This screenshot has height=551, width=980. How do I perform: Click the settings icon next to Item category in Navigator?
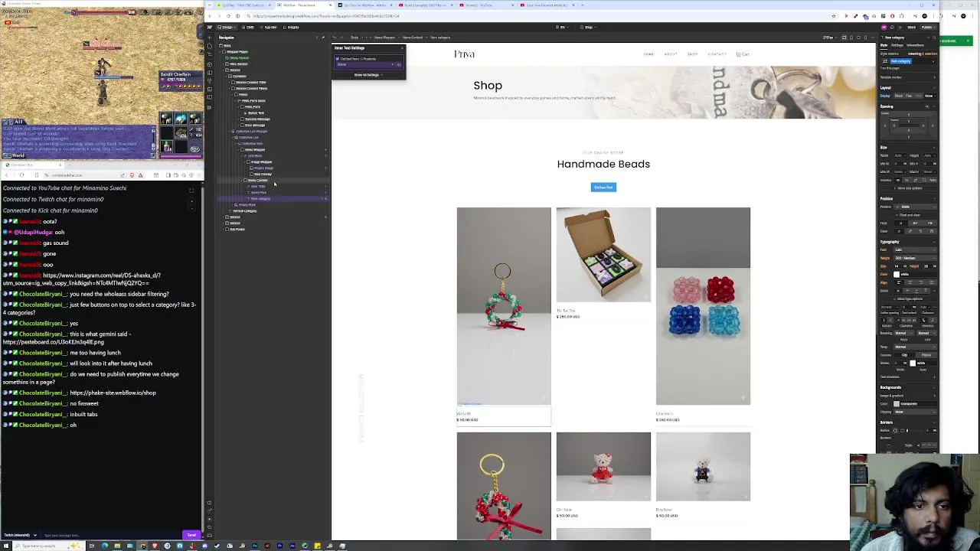326,199
